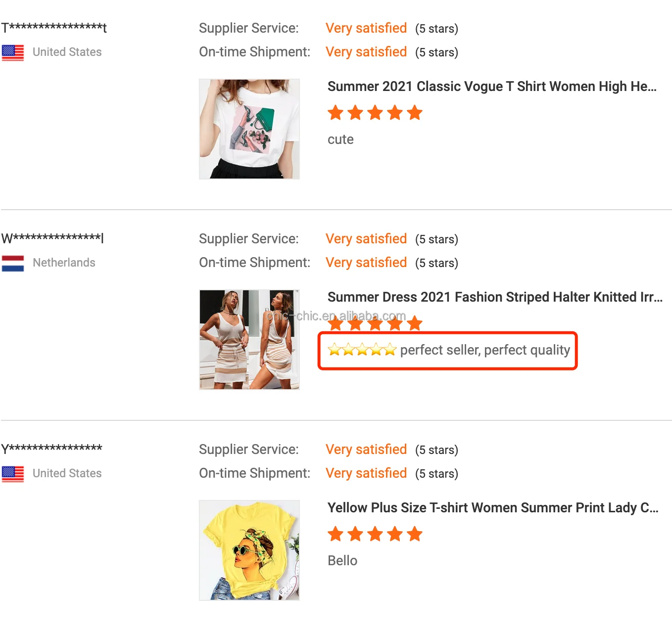This screenshot has width=672, height=630.
Task: Click the masked reviewer name starting with T
Action: pos(54,28)
